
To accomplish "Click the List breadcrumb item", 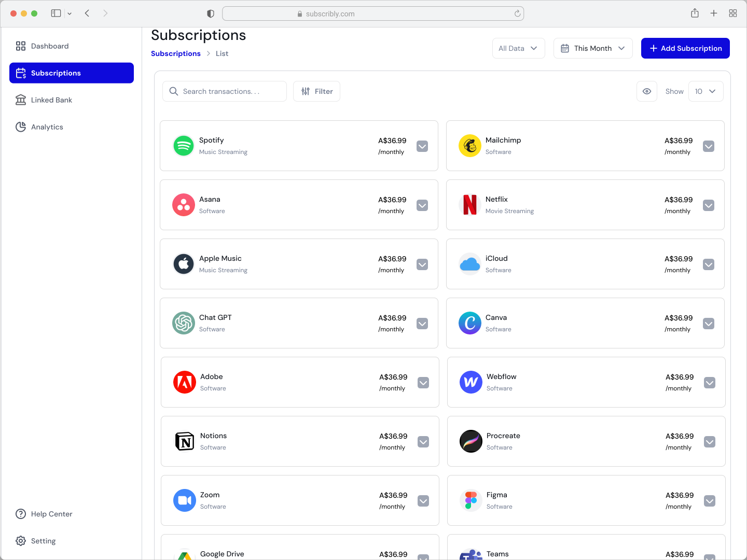I will tap(222, 53).
